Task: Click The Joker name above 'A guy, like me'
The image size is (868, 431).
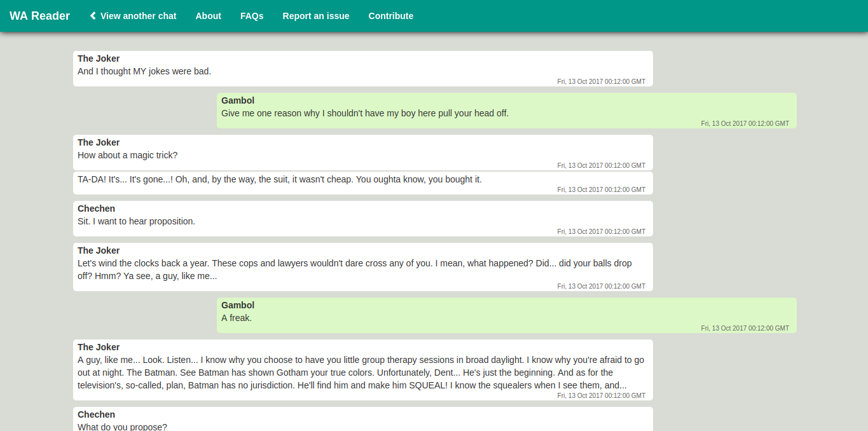Action: tap(99, 347)
